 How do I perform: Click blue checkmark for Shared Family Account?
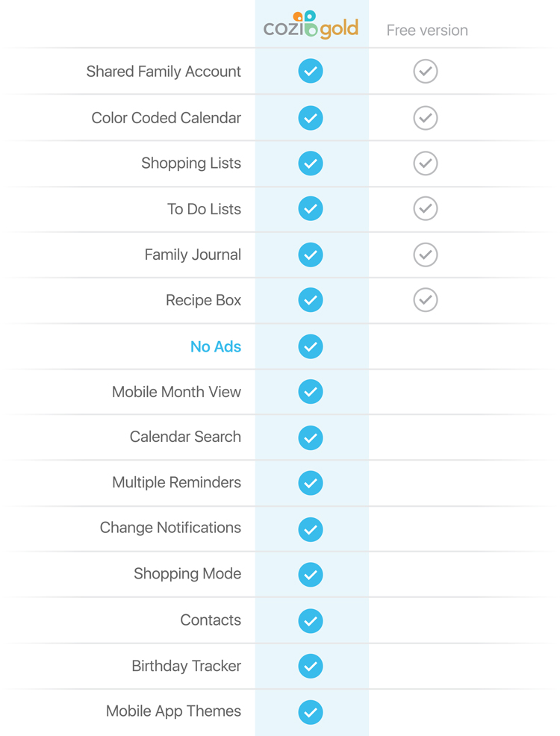coord(311,71)
